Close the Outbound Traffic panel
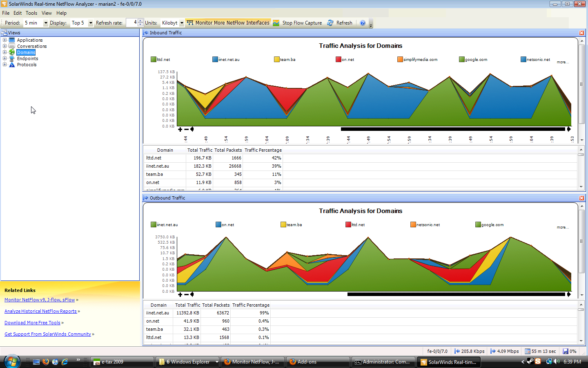The image size is (588, 368). tap(581, 198)
